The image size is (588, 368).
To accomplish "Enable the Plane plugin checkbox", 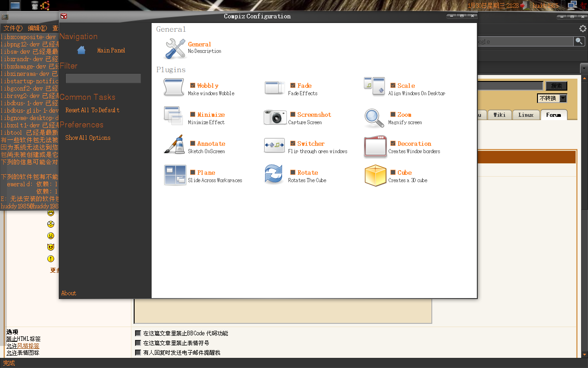I will pos(193,172).
